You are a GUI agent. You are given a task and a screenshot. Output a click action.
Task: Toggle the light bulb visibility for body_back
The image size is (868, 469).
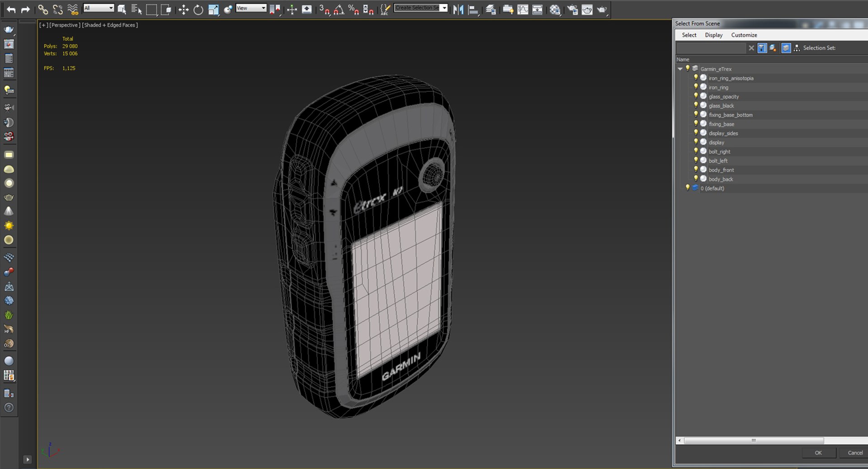click(x=696, y=178)
